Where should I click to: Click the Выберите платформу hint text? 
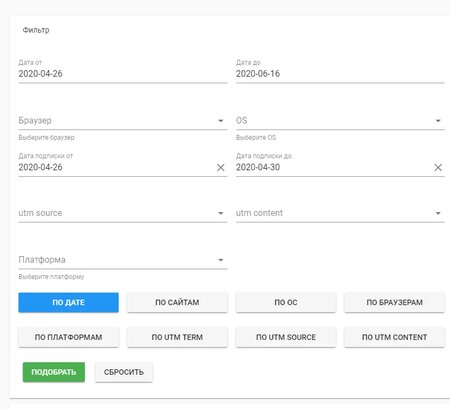[51, 277]
